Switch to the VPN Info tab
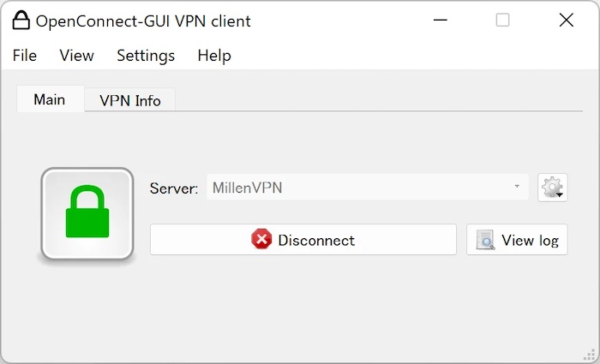Screen dimensions: 600x364 coord(130,100)
